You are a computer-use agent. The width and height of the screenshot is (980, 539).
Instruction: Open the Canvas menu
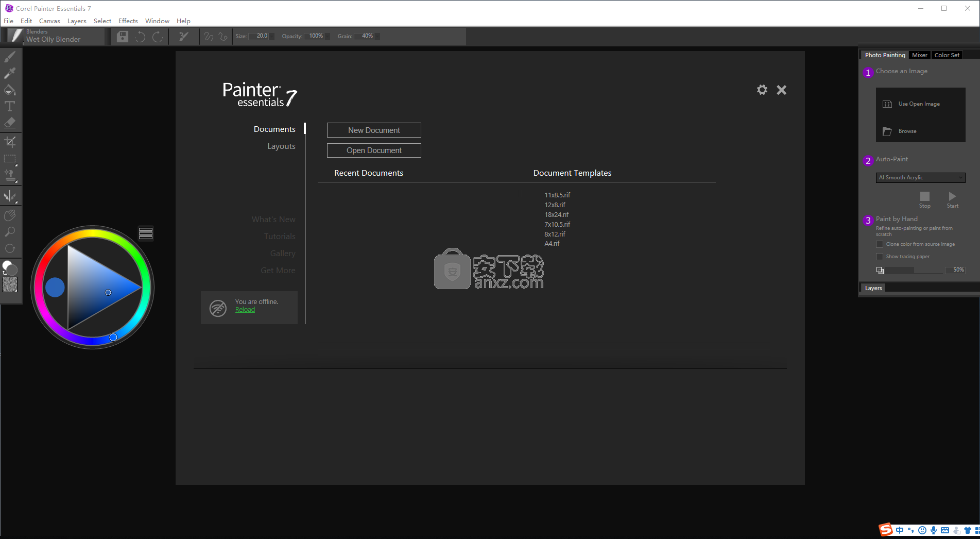click(49, 21)
